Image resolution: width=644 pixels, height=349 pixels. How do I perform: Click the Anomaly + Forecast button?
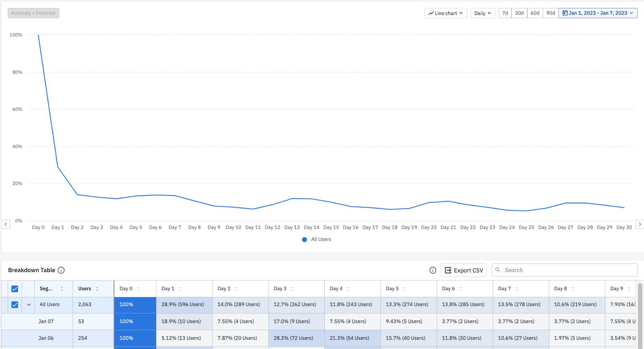(33, 13)
